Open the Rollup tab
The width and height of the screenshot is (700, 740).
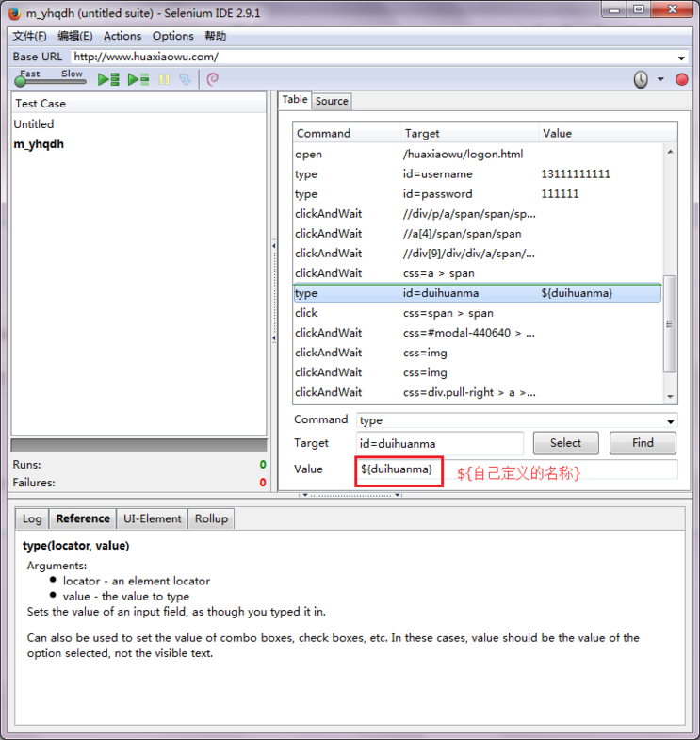(x=211, y=518)
